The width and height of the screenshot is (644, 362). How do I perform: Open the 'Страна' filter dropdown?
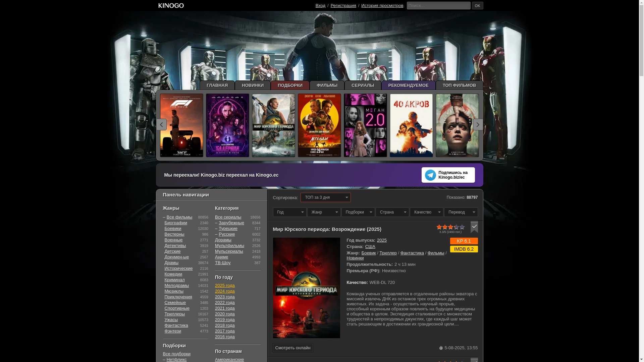392,212
